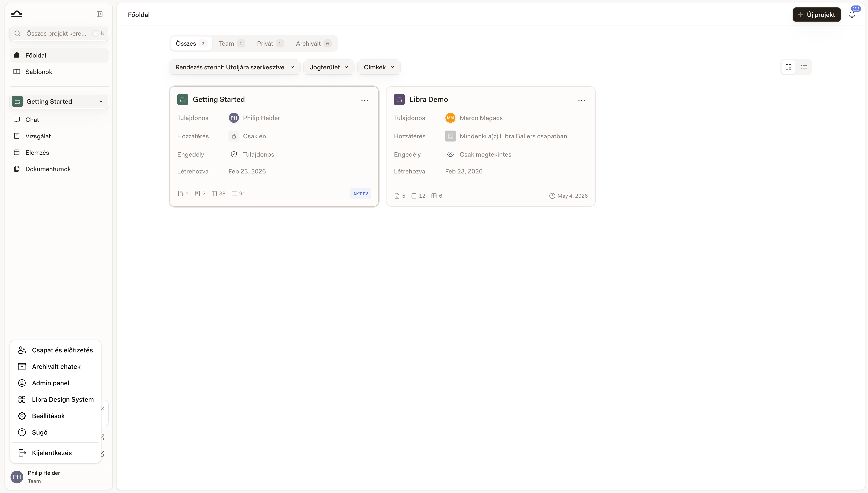Select the Team tab

pos(231,43)
